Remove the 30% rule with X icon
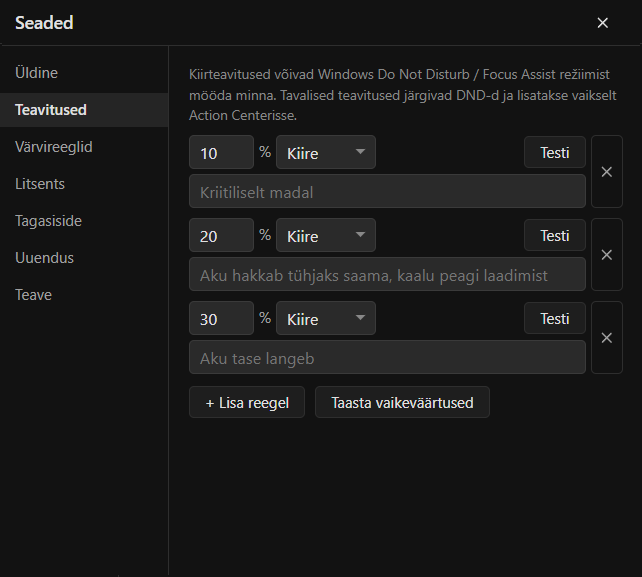The image size is (642, 577). click(607, 338)
